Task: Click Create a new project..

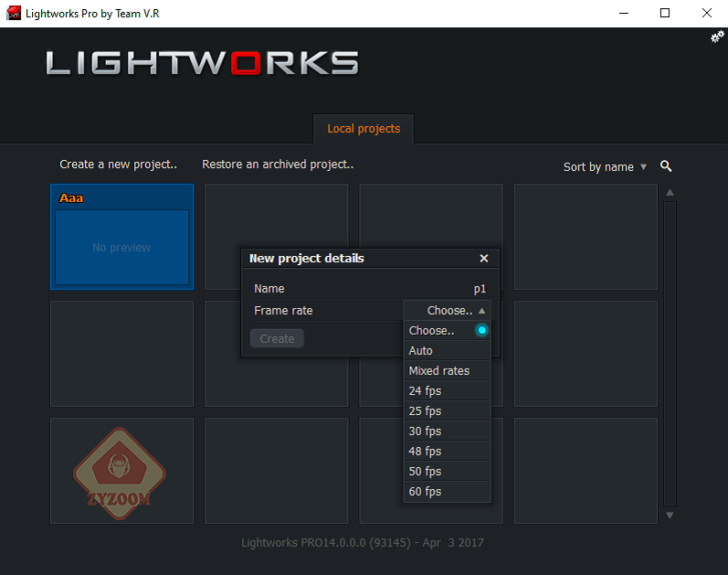Action: [x=118, y=165]
